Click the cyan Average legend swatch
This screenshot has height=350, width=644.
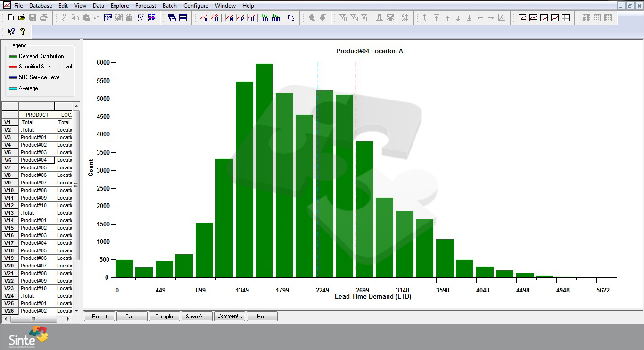[13, 88]
